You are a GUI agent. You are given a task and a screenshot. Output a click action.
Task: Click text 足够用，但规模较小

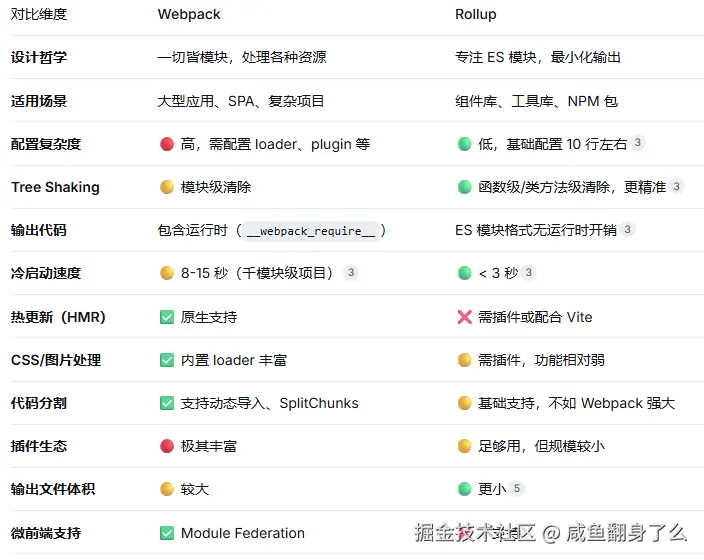(541, 446)
